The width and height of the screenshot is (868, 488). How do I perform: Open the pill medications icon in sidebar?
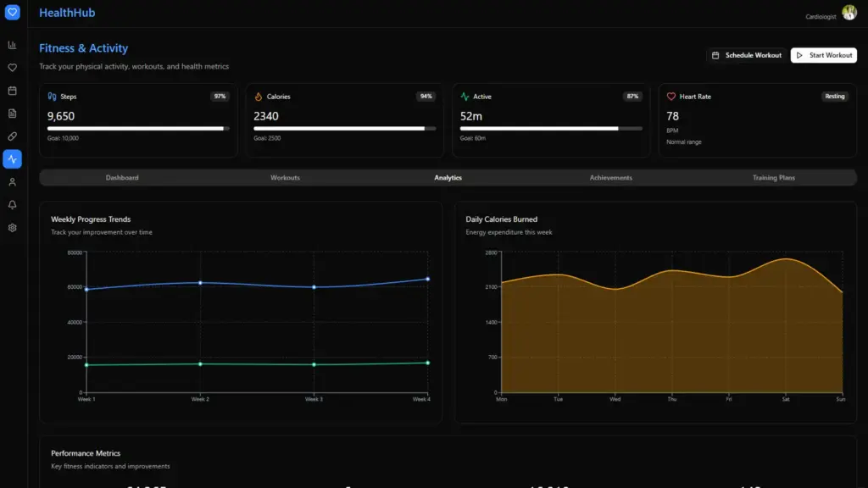point(12,136)
